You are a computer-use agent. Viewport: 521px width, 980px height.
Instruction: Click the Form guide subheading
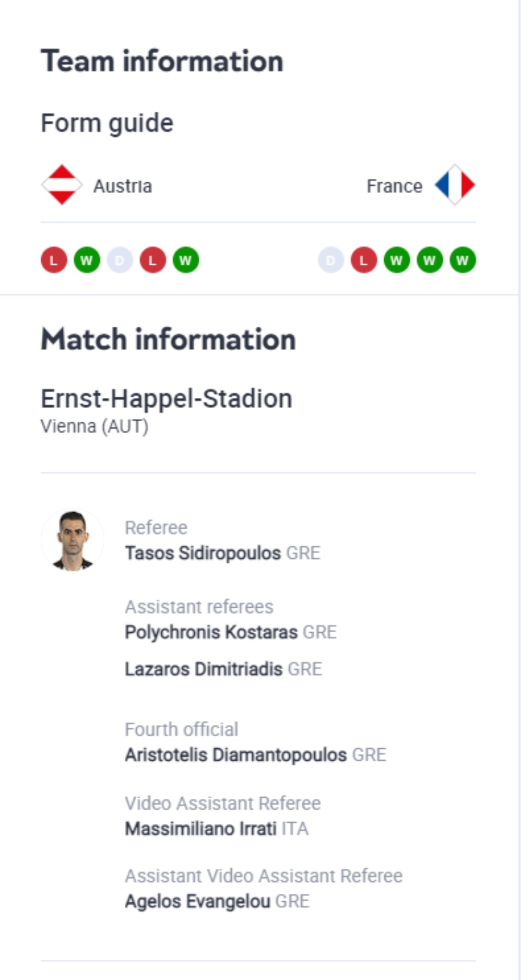coord(107,123)
